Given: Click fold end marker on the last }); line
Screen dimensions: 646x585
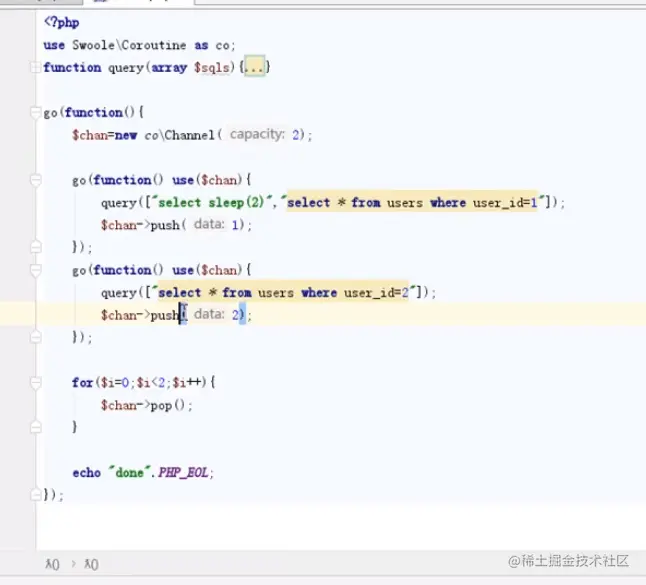Looking at the screenshot, I should coord(35,494).
